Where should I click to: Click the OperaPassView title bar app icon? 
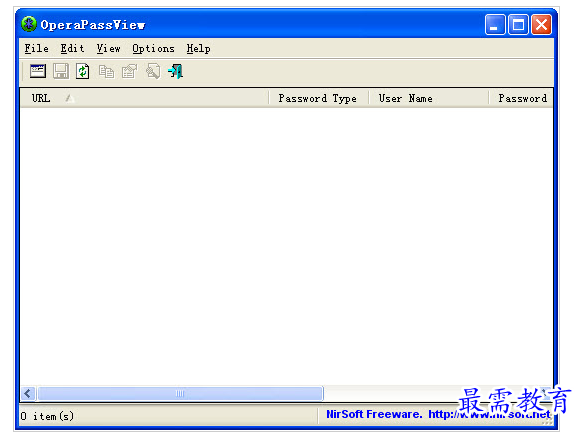coord(28,24)
